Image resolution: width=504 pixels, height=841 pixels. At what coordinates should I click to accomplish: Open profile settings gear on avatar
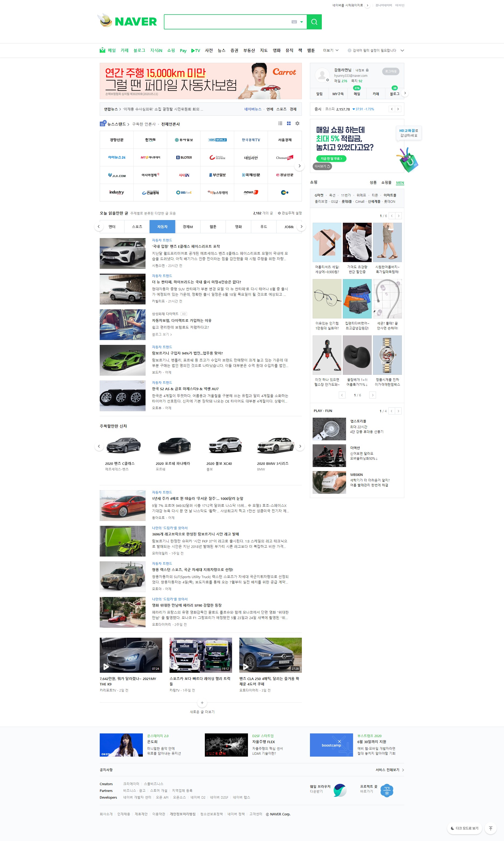327,80
